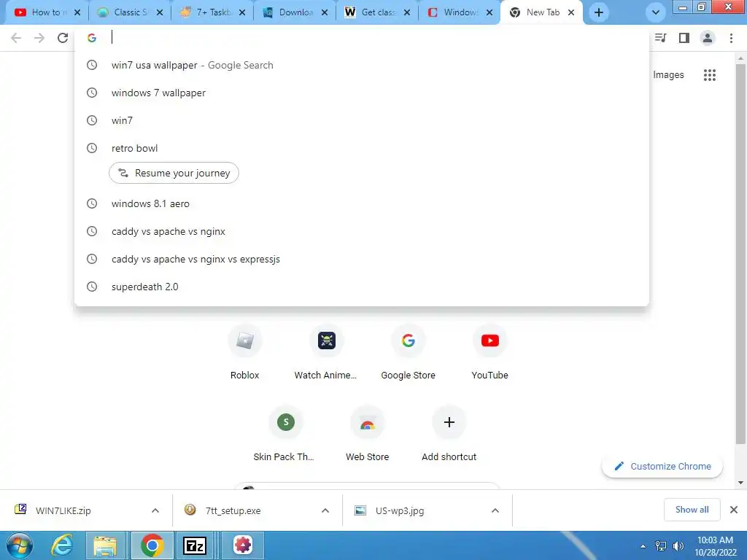Open the Windows Start orb
Viewport: 747px width, 560px height.
[20, 545]
